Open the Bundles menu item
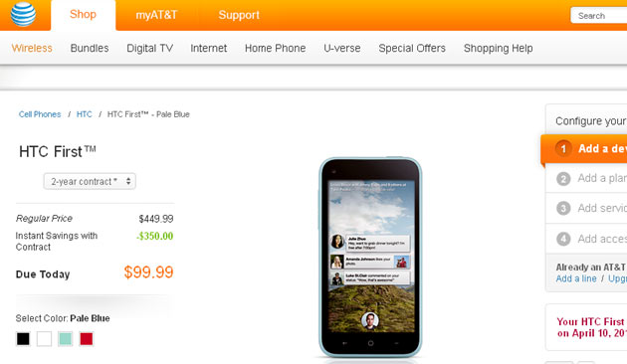 [x=90, y=49]
